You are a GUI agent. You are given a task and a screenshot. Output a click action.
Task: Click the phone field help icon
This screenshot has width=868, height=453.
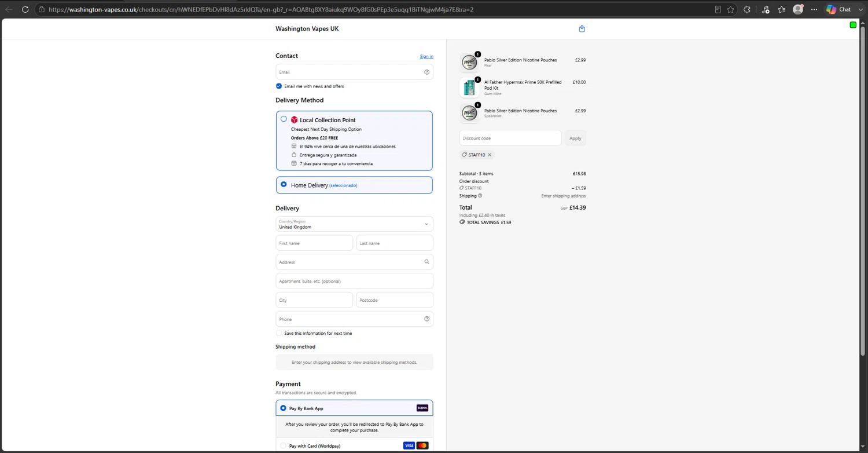coord(426,319)
